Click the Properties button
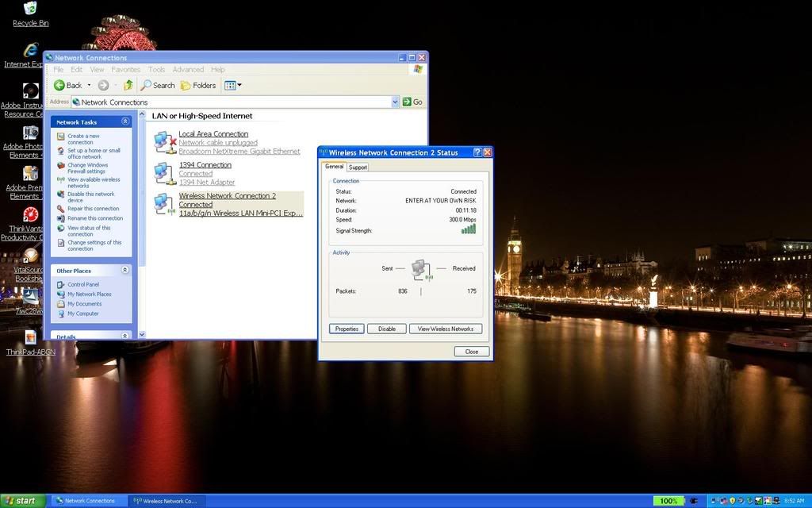Image resolution: width=812 pixels, height=508 pixels. point(347,329)
